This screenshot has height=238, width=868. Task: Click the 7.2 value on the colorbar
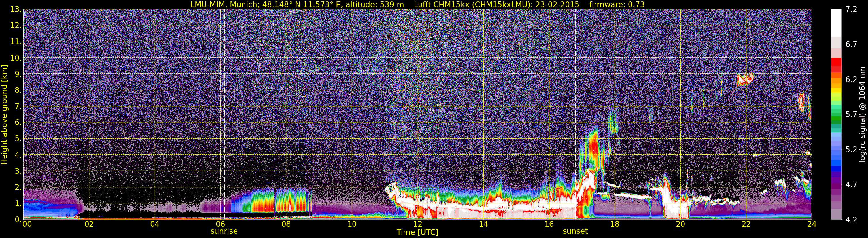[851, 10]
